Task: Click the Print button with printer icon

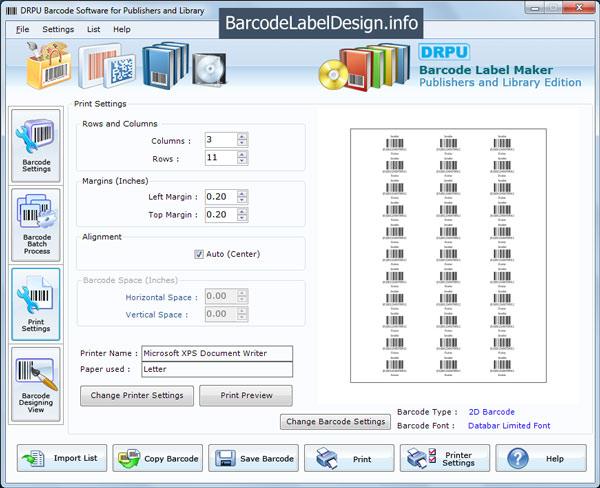Action: 348,458
